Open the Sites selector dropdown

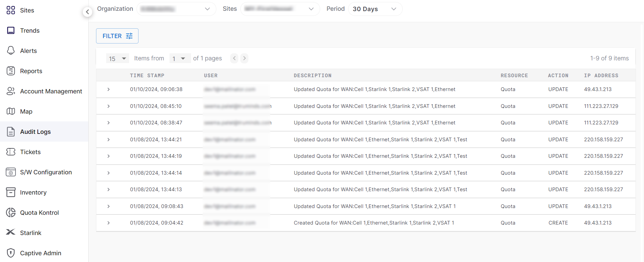(280, 9)
